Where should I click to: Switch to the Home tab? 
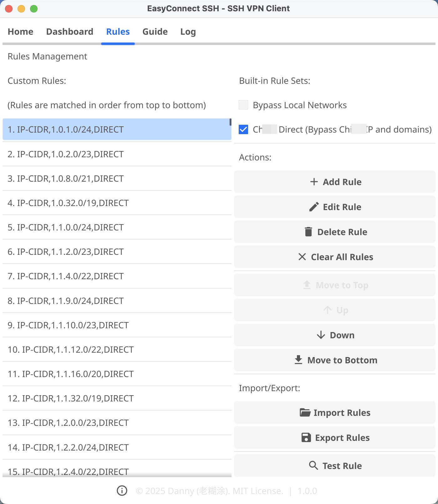click(x=20, y=32)
